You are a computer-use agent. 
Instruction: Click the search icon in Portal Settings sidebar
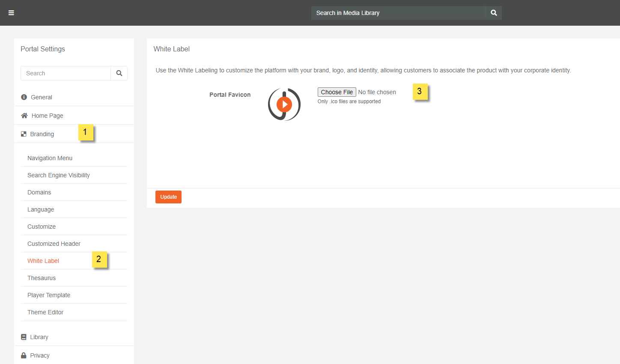pyautogui.click(x=119, y=73)
